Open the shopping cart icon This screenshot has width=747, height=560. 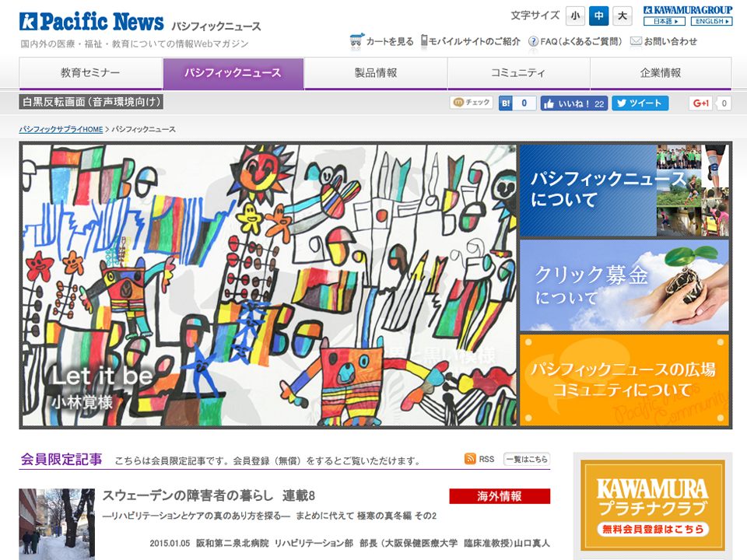click(x=356, y=41)
